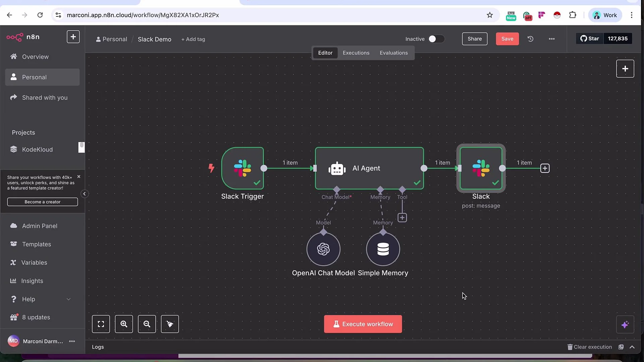Go back in browser history
The image size is (644, 362).
coord(9,15)
